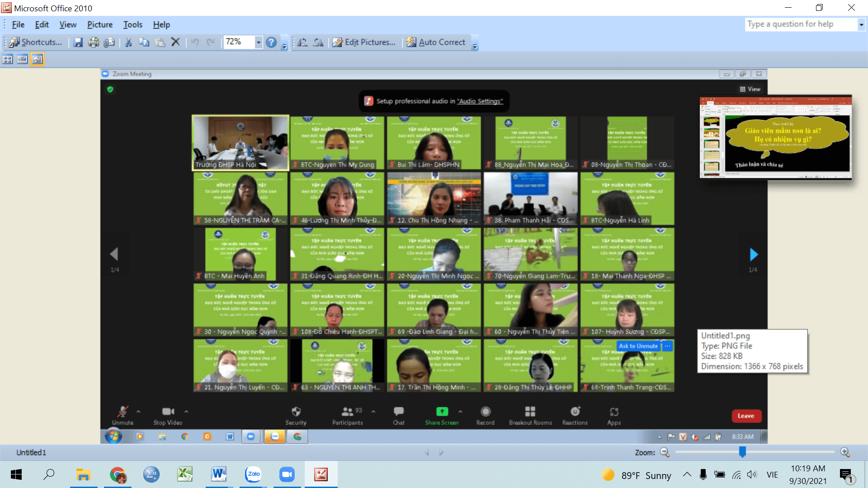Click Leave meeting red button
868x488 pixels.
tap(746, 416)
